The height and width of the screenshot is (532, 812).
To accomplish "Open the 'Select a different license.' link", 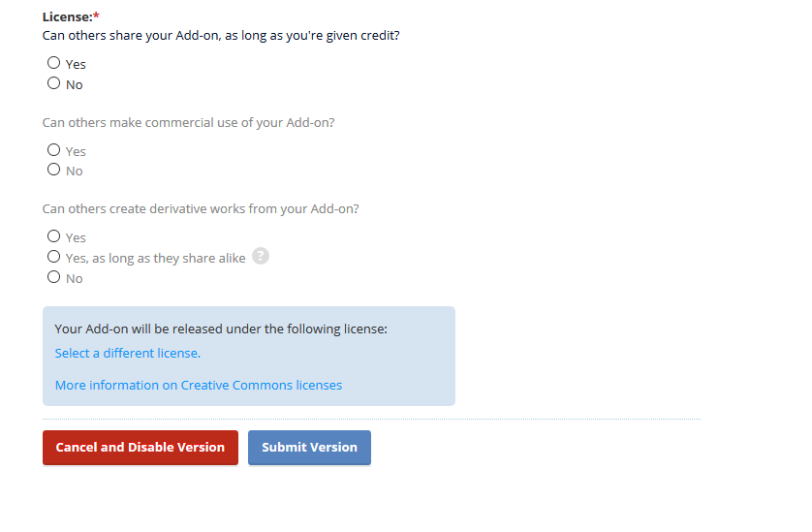I will coord(127,354).
